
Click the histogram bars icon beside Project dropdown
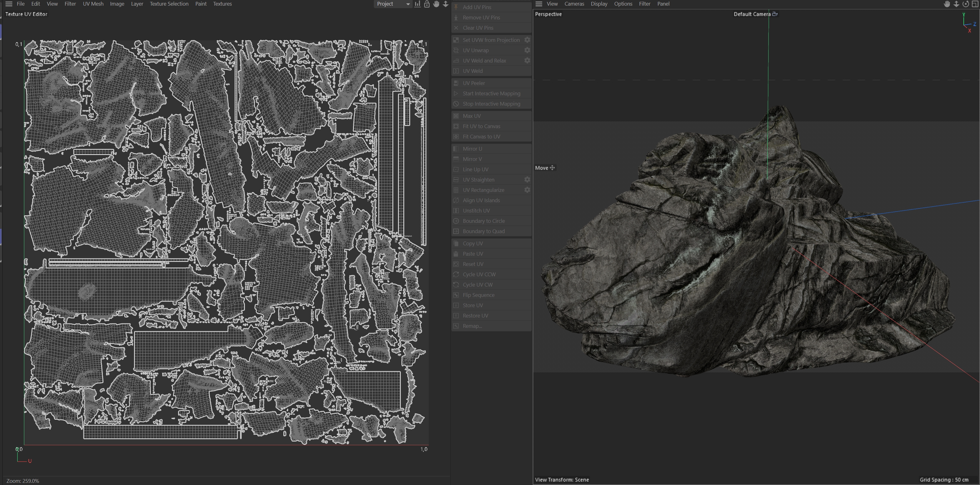pos(417,4)
